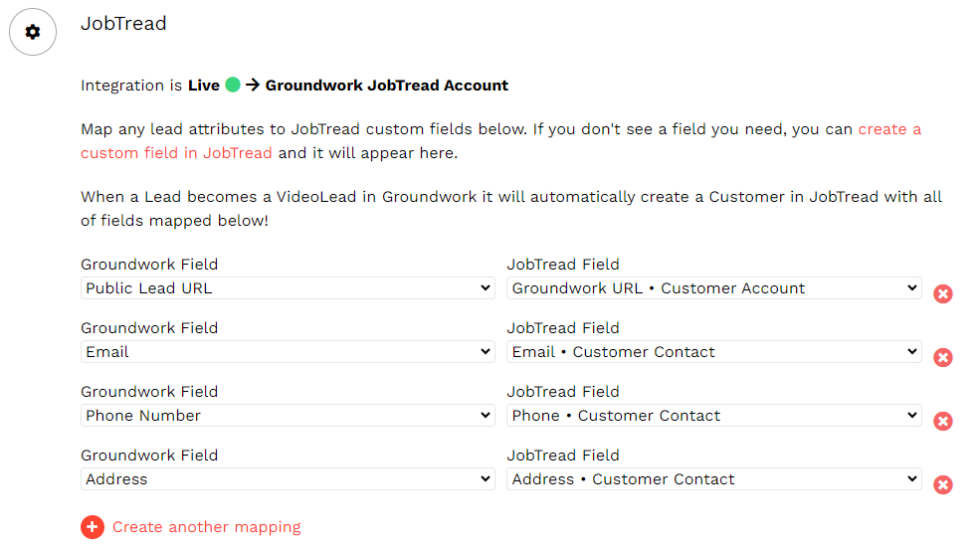980x552 pixels.
Task: Open the Public Lead URL Groundwork dropdown
Action: (288, 288)
